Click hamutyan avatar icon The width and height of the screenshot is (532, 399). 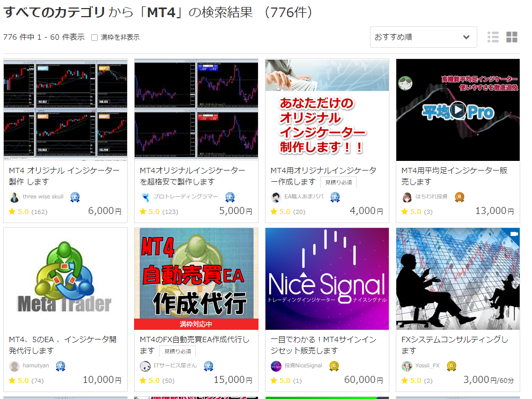[x=14, y=366]
